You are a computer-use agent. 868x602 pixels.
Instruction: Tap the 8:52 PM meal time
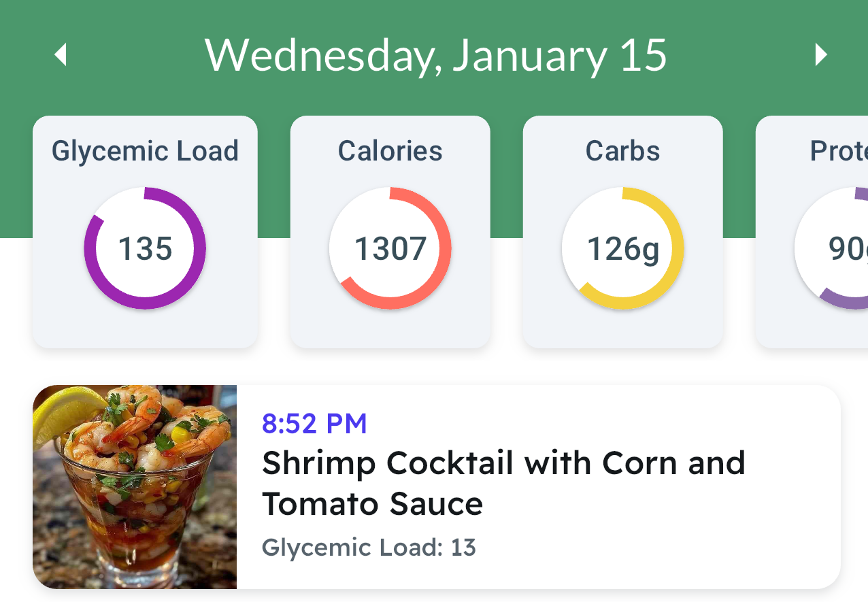314,424
